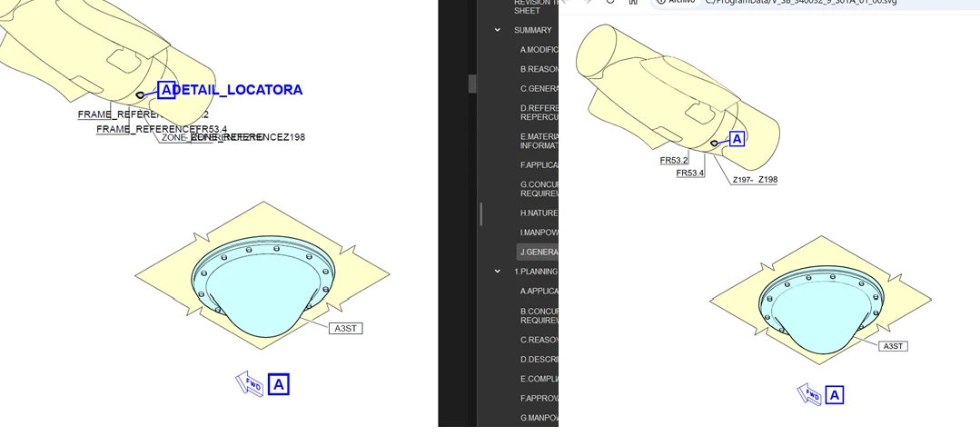Click fuselage illustration in right browser window
This screenshot has height=446, width=980.
coord(678,97)
